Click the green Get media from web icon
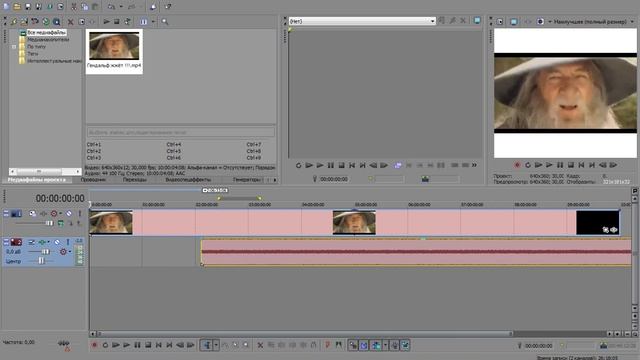The width and height of the screenshot is (640, 360). coord(46,22)
